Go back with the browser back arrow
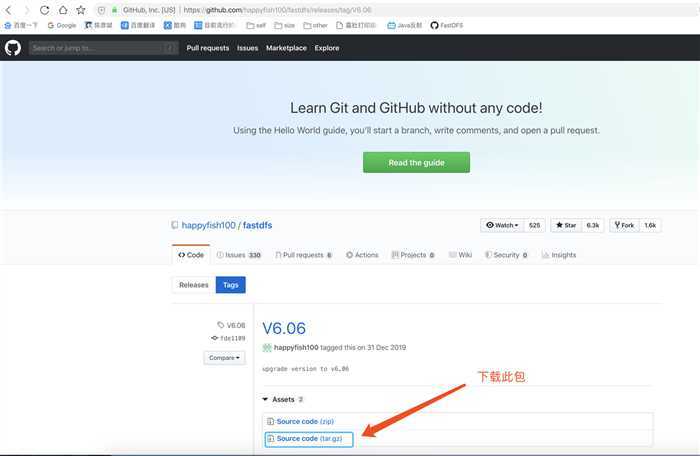700x456 pixels. [8, 10]
